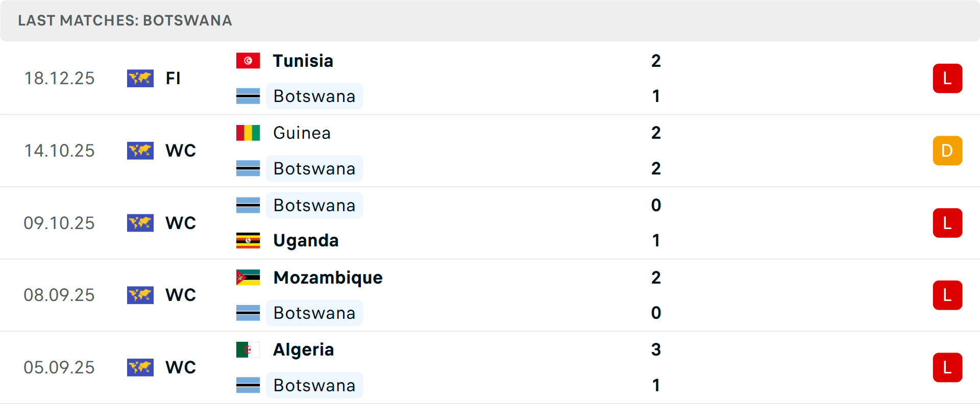Open the Algeria team link
Viewport: 980px width, 404px height.
pyautogui.click(x=303, y=350)
